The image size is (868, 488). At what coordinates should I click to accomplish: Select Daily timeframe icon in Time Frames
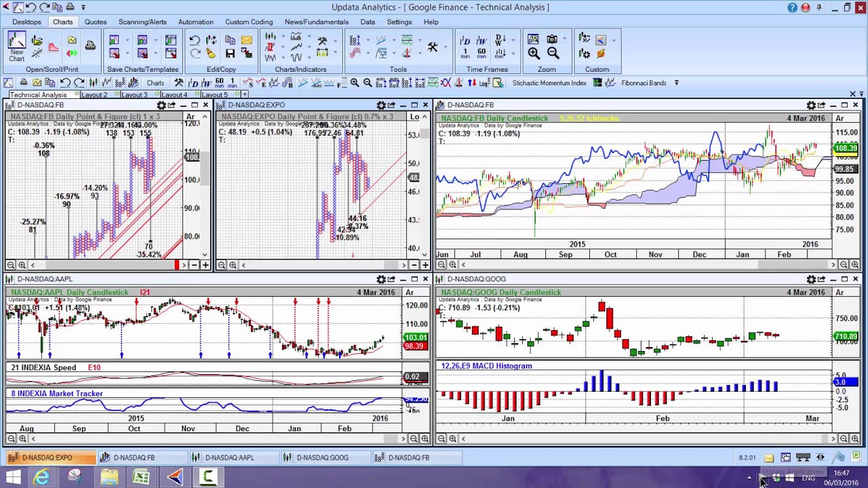click(x=465, y=39)
